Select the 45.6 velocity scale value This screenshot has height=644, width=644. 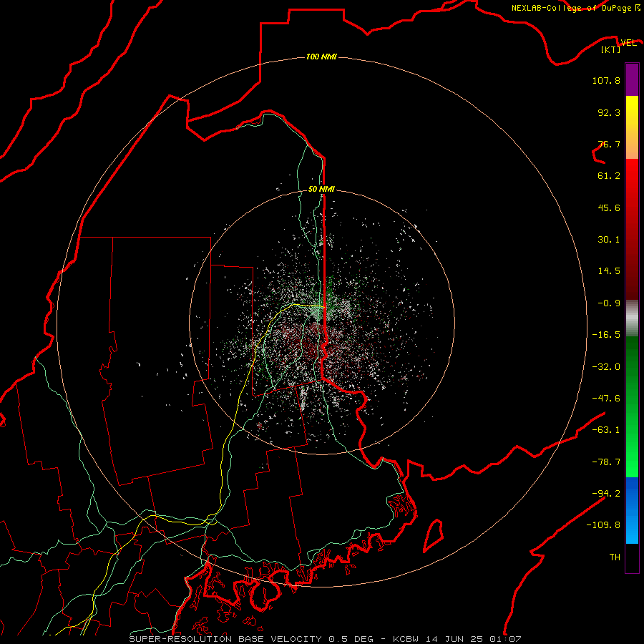[x=609, y=208]
